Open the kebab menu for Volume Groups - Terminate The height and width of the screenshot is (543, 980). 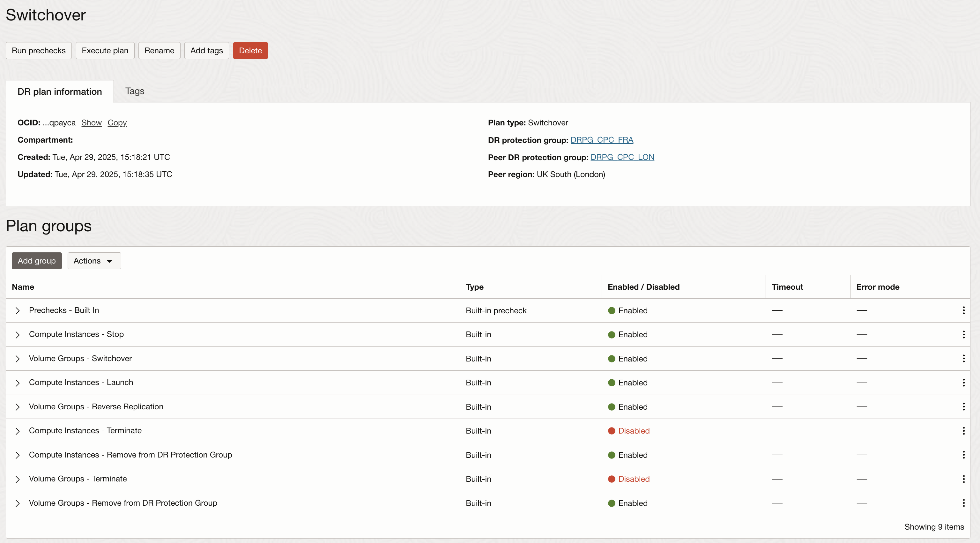coord(964,479)
